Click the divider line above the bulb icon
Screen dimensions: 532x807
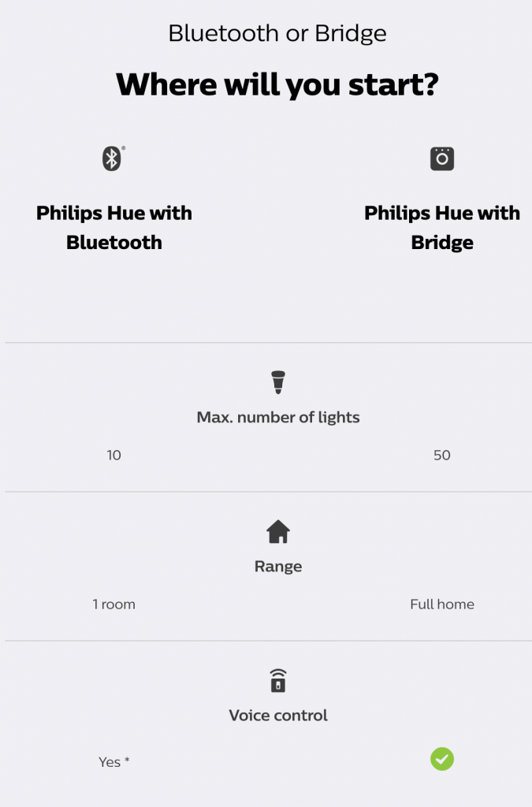(269, 342)
